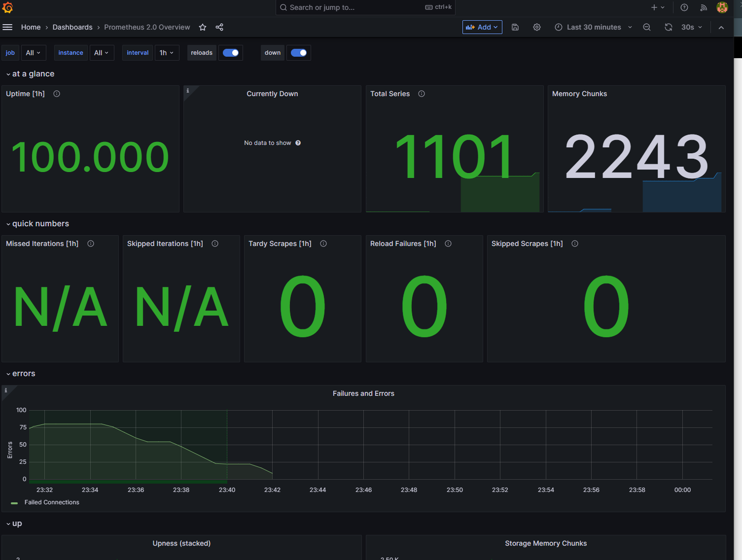Open Failures and Errors panel title
Image resolution: width=742 pixels, height=560 pixels.
[363, 393]
